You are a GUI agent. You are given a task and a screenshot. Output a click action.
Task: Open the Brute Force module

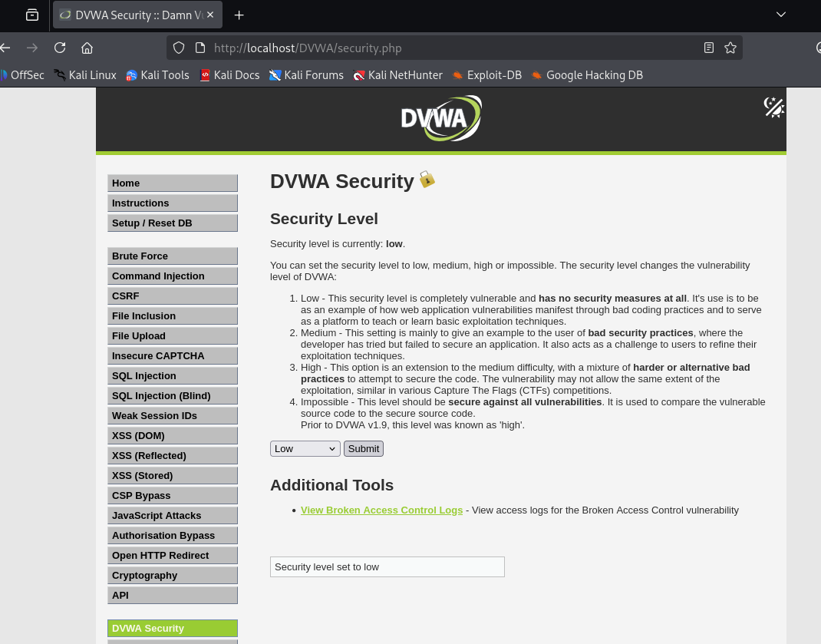coord(173,256)
